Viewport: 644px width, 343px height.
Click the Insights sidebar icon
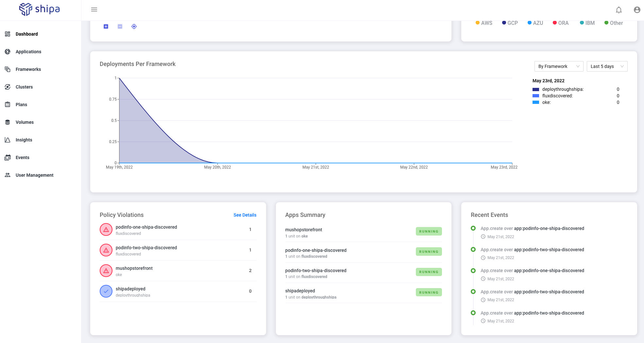click(8, 140)
